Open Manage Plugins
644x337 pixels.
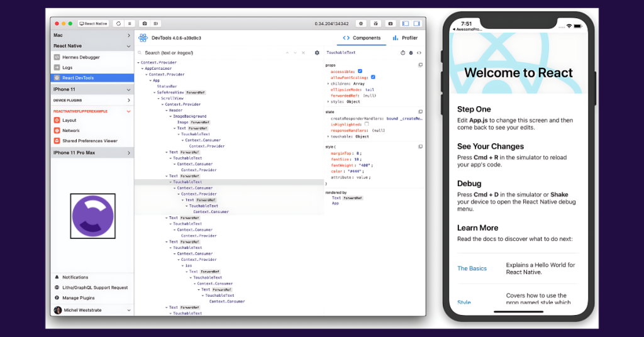(x=79, y=297)
